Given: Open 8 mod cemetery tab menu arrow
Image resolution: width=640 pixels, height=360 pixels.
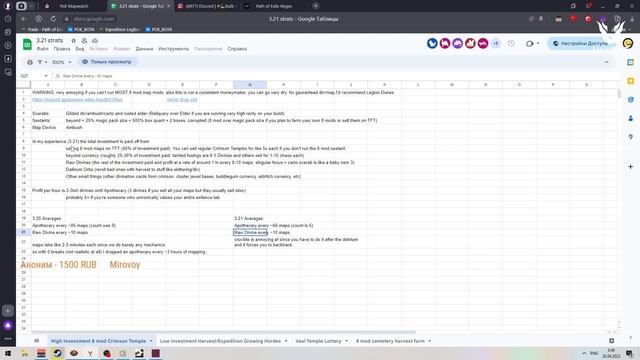Looking at the screenshot, I should (429, 341).
